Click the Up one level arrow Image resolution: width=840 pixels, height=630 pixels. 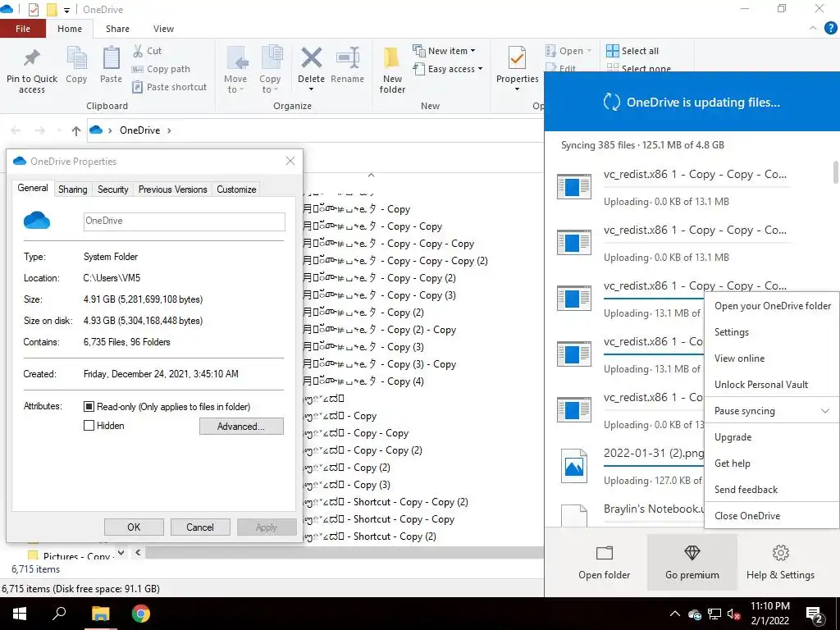pos(76,130)
